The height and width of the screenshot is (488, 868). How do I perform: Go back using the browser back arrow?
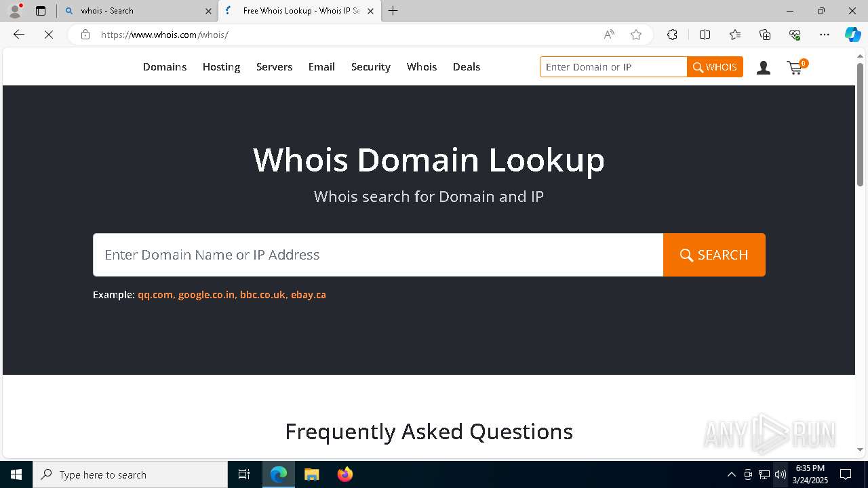[19, 35]
